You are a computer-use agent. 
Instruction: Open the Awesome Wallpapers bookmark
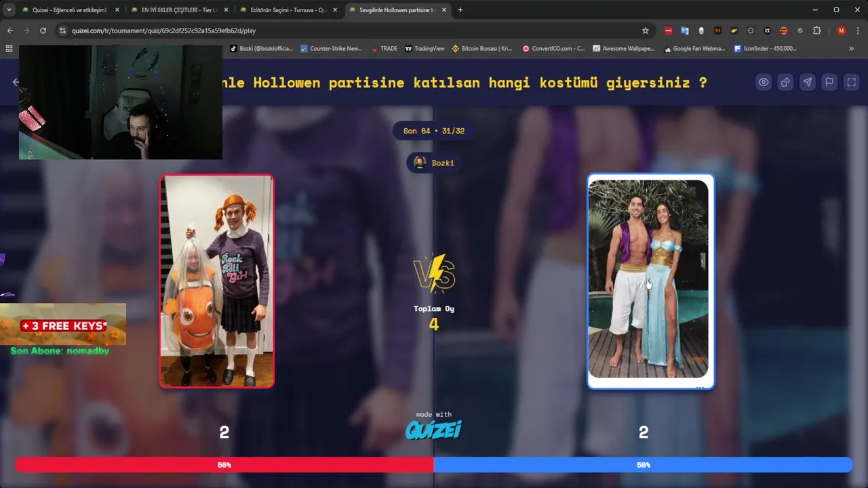(x=624, y=49)
